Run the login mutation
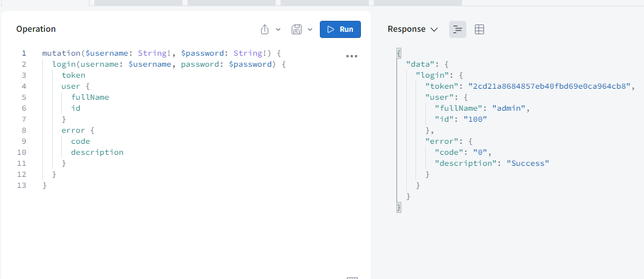Image resolution: width=644 pixels, height=279 pixels. [x=340, y=29]
